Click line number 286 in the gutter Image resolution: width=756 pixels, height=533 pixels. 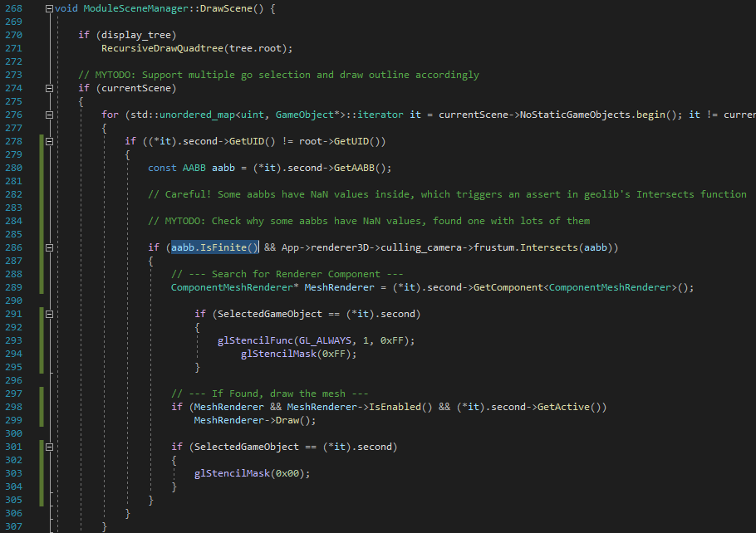[x=13, y=247]
